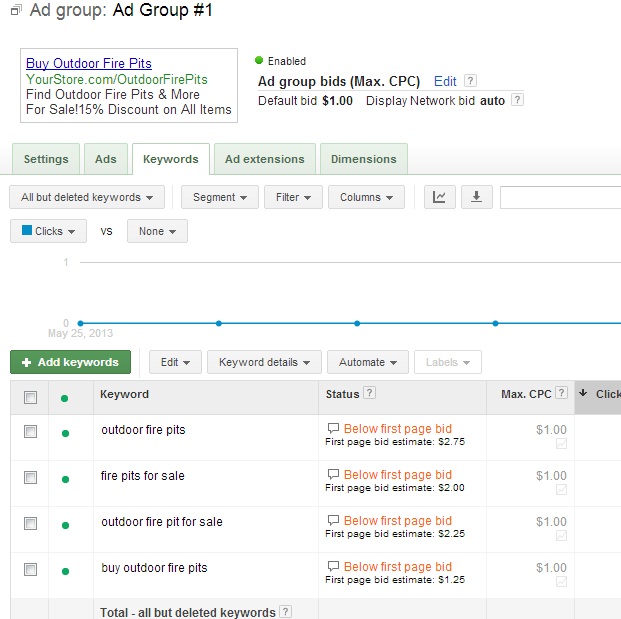The width and height of the screenshot is (621, 619).
Task: Click the download report icon button
Action: point(476,197)
